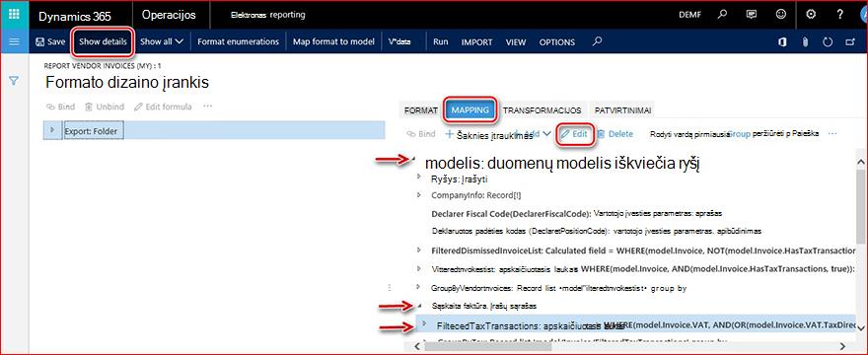The image size is (868, 355).
Task: Expand the FilteredTaxTransactions calculated field
Action: 424,323
